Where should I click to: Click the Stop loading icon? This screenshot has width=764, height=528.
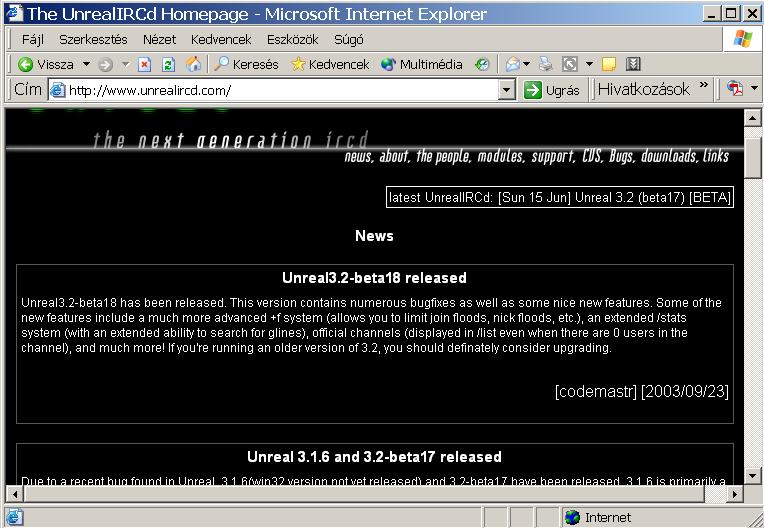tap(144, 64)
